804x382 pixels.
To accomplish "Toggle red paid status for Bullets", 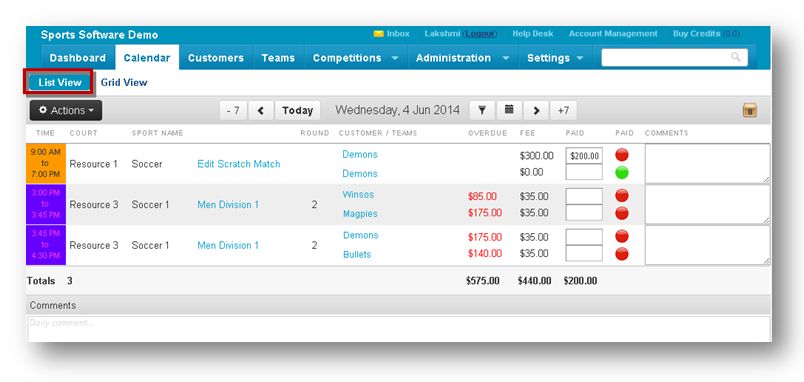I will (x=622, y=254).
